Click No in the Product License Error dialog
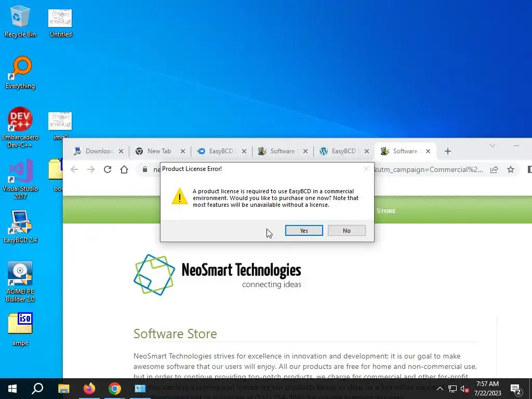Screen dimensions: 532x399 [x=347, y=230]
